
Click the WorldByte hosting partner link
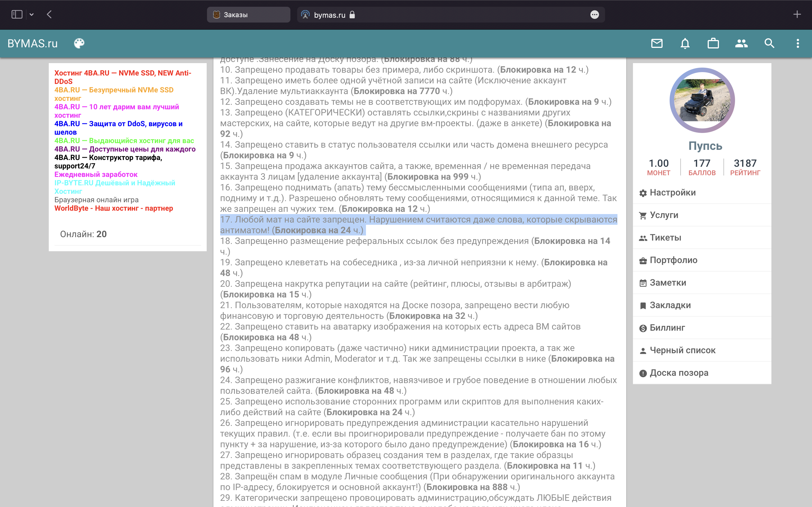pyautogui.click(x=113, y=208)
